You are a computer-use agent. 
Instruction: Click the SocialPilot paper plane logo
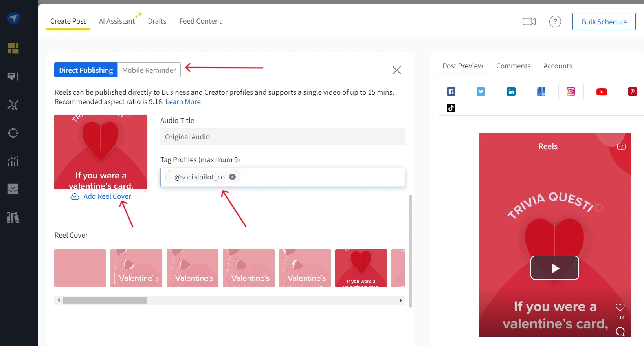(x=13, y=18)
